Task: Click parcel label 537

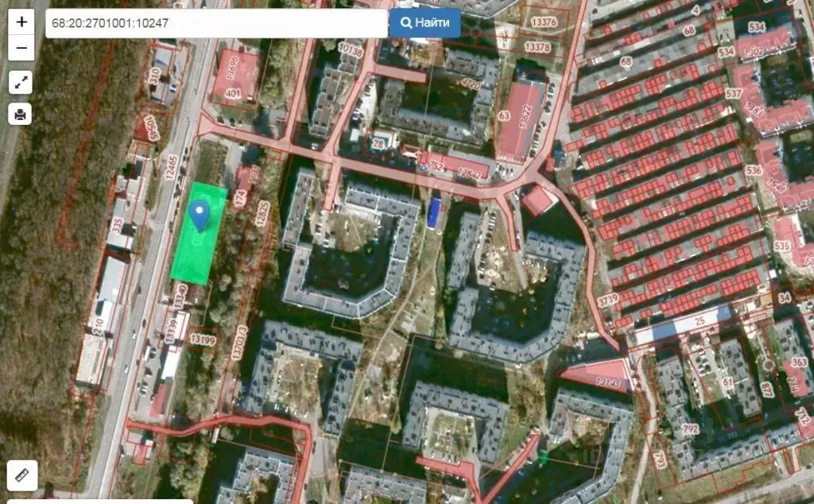Action: (x=733, y=94)
